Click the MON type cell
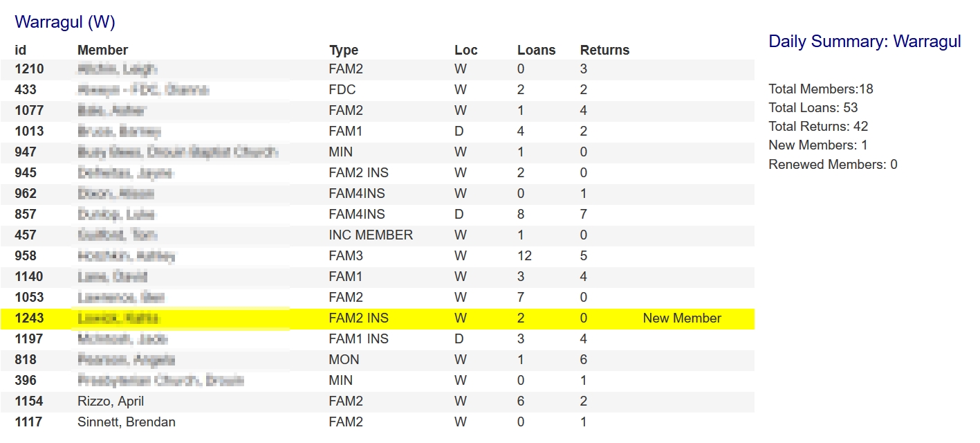The width and height of the screenshot is (980, 443). tap(342, 360)
